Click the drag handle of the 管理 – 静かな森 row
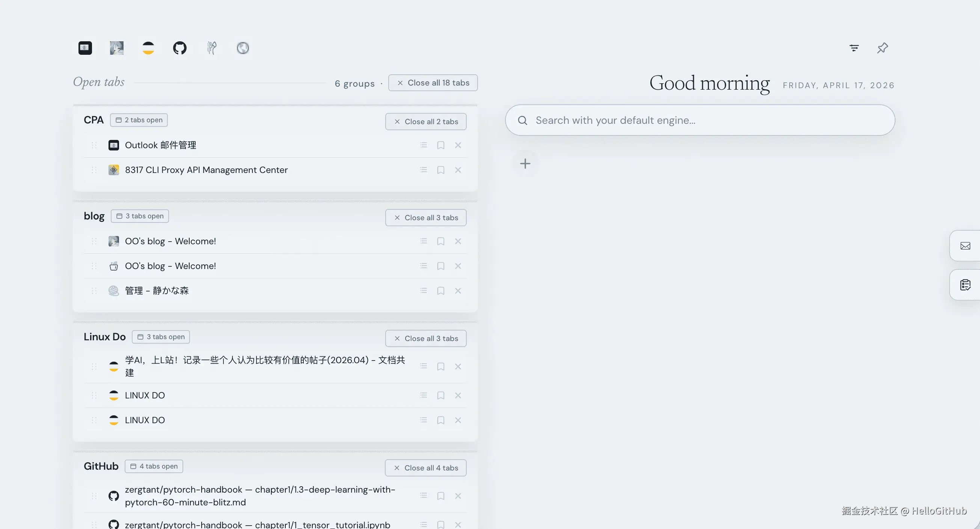 pyautogui.click(x=94, y=291)
